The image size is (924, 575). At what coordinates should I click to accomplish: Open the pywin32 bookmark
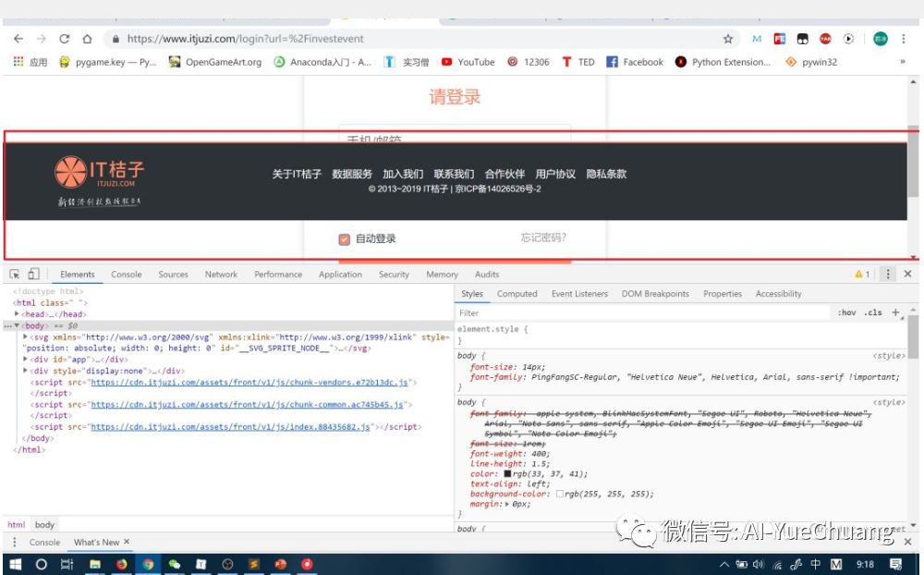coord(811,62)
